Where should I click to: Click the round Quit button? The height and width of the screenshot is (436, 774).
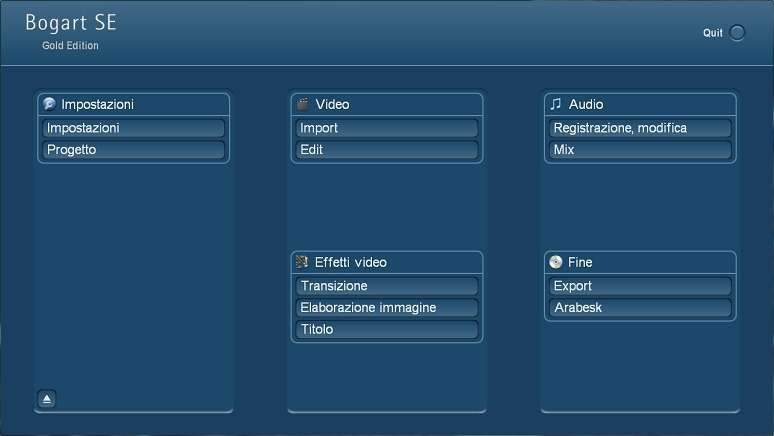pos(737,33)
